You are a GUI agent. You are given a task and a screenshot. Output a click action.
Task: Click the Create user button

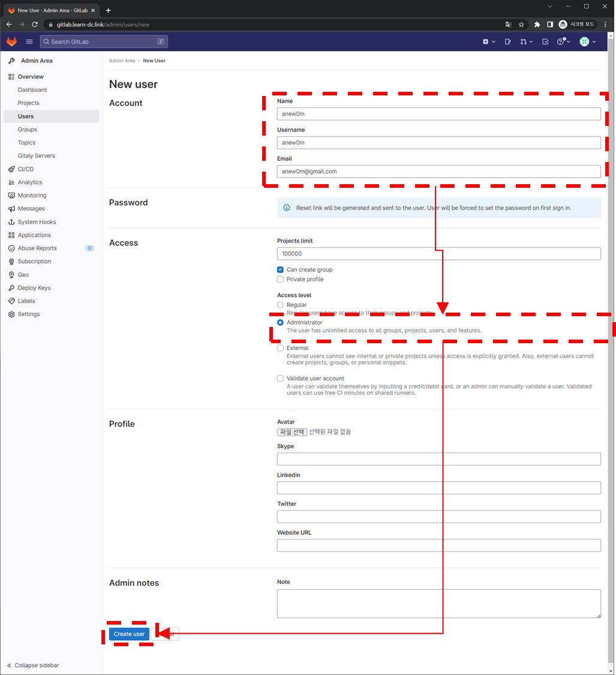click(129, 634)
